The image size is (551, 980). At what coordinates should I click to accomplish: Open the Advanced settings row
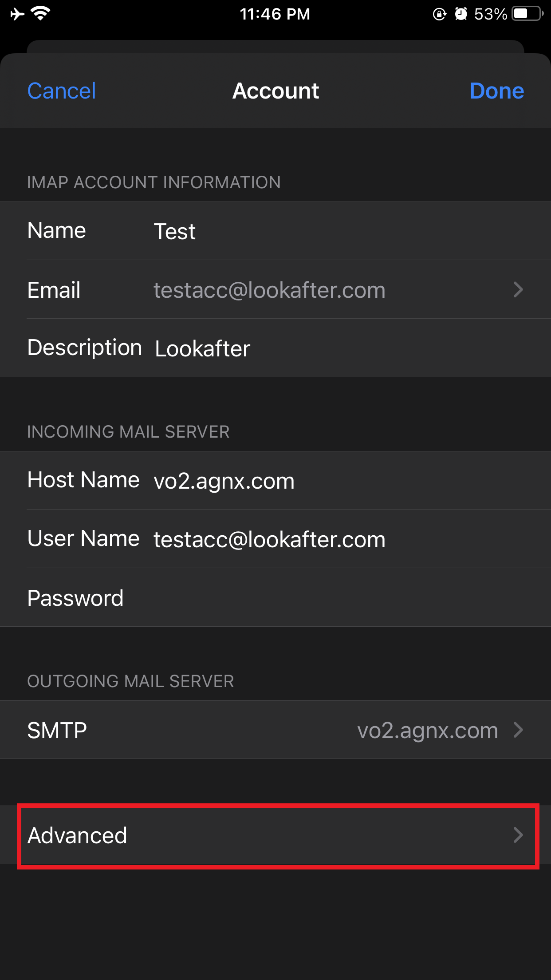(275, 835)
